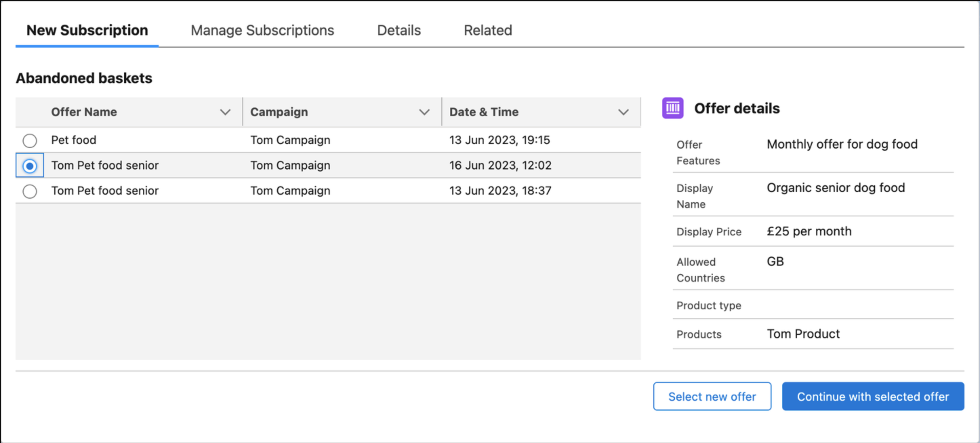980x443 pixels.
Task: Open the Details tab
Action: coord(399,30)
